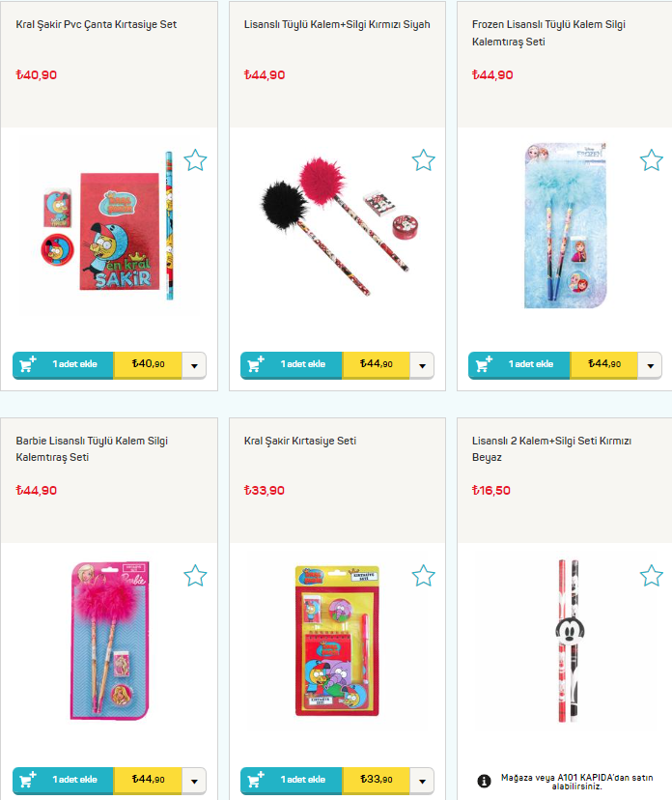Open Frozen Lisanslı Tüylü Kalem product title

pos(548,33)
